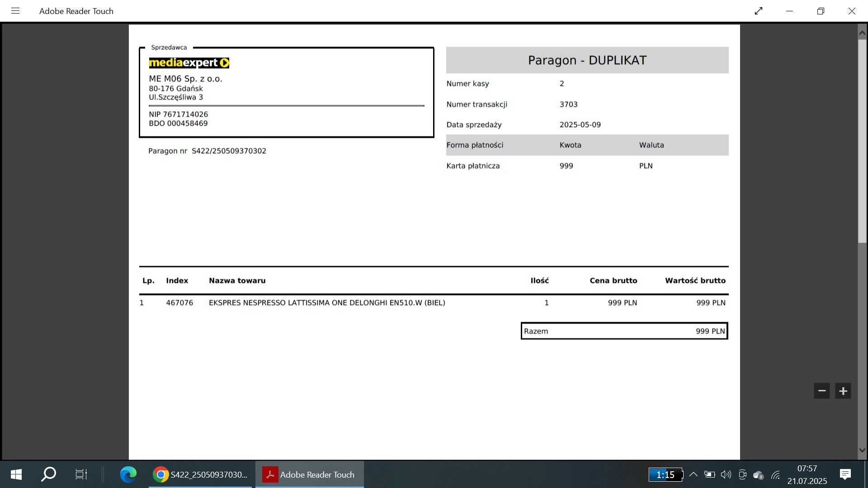Zoom out with the minus button
This screenshot has height=488, width=868.
[x=822, y=391]
